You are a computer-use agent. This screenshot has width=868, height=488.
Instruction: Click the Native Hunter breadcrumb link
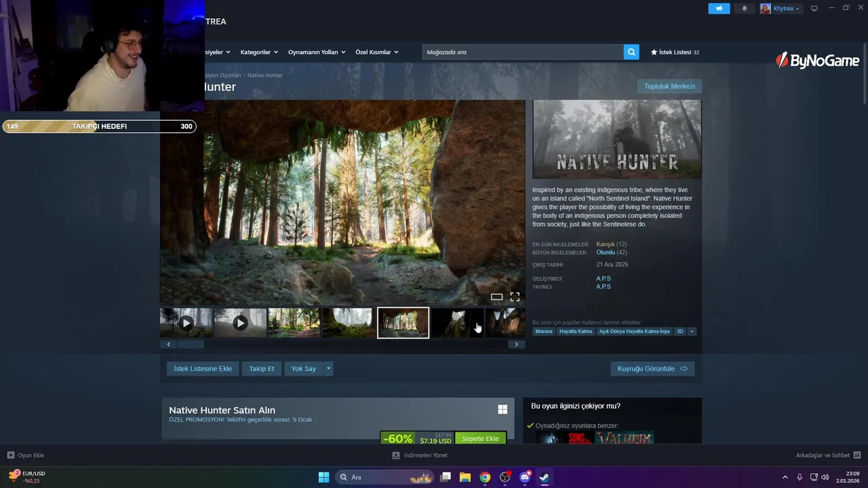tap(265, 75)
